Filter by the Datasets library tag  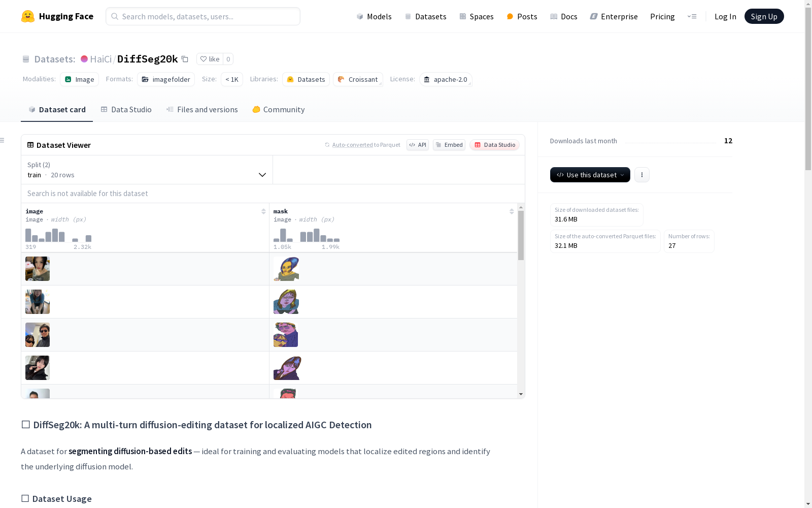point(306,79)
